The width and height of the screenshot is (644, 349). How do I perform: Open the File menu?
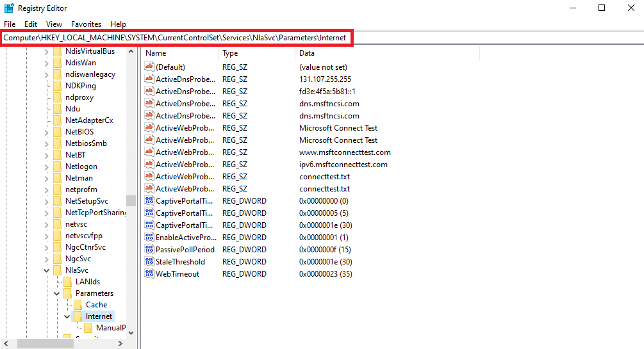point(10,24)
